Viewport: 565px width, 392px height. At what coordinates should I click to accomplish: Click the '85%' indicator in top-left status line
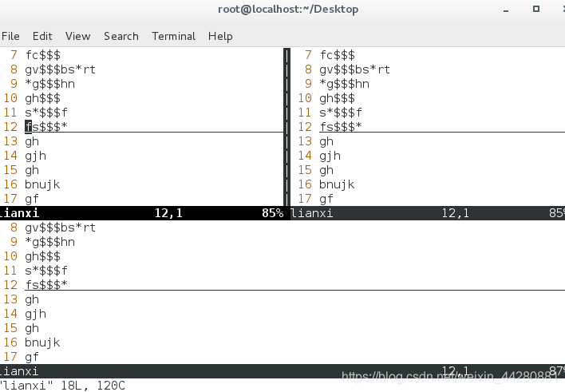click(272, 213)
